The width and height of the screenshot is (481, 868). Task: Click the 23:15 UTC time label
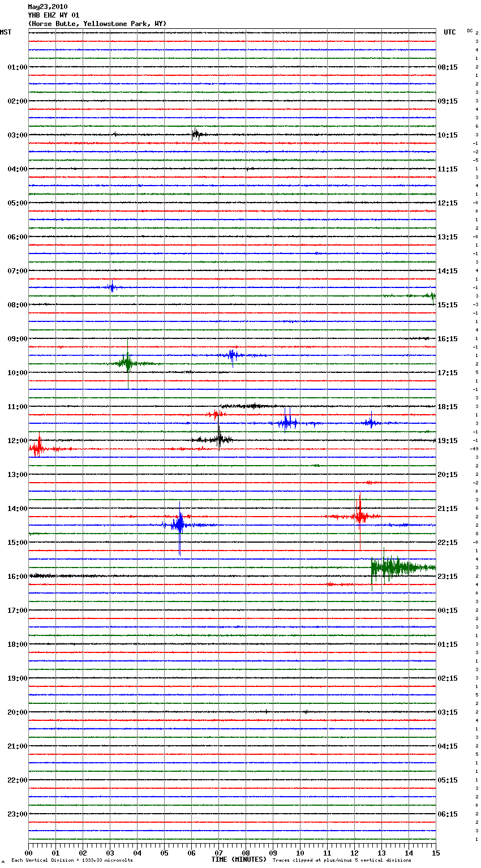click(x=448, y=577)
